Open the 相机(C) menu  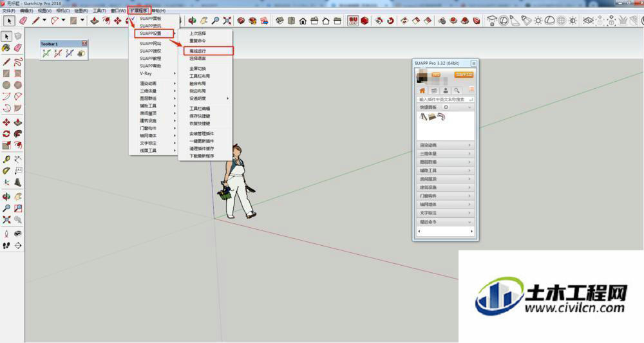pyautogui.click(x=63, y=11)
